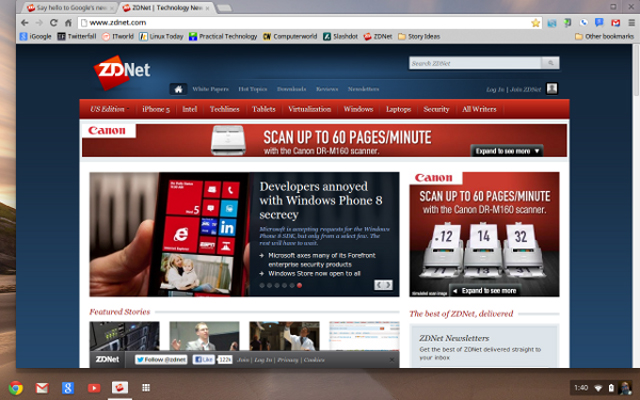Click the ZDNet app icon in shelf
Viewport: 640px width, 400px height.
(x=120, y=388)
